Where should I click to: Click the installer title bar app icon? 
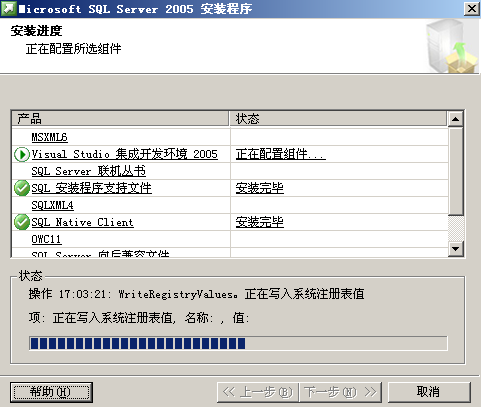click(x=9, y=8)
